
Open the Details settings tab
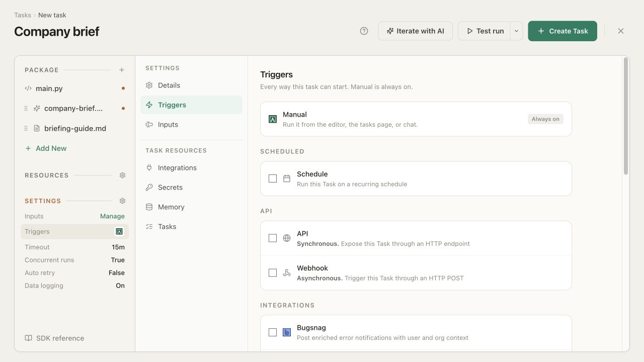191,85
